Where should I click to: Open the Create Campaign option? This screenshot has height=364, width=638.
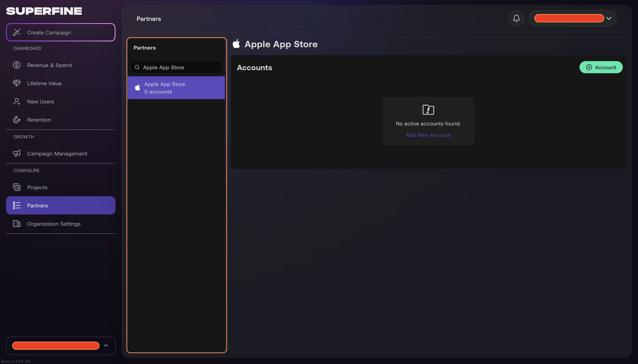[61, 32]
